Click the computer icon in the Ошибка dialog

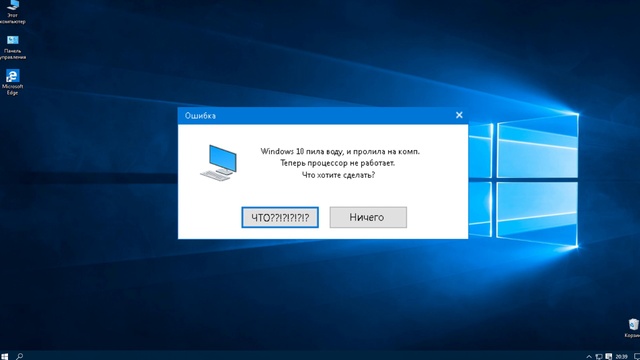pos(219,162)
